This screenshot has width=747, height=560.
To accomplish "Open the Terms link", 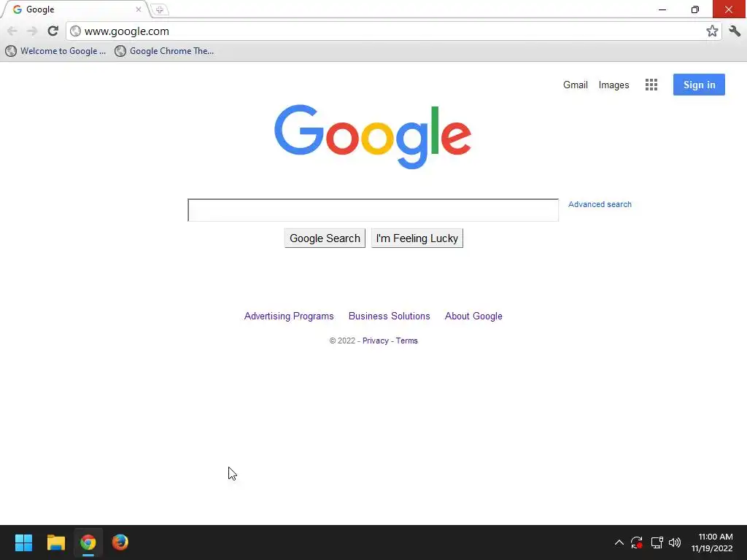I will (x=407, y=341).
